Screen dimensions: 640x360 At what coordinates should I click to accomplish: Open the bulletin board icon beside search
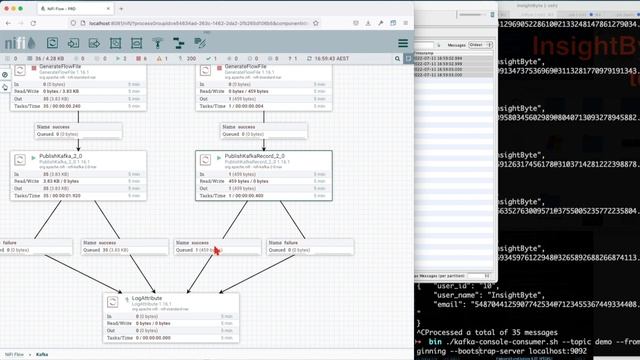(x=408, y=59)
